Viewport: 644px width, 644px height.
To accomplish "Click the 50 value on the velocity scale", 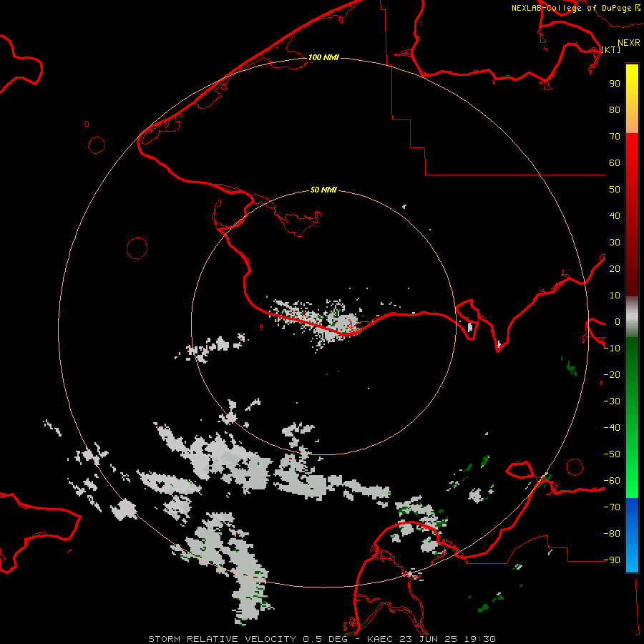I will [x=615, y=190].
